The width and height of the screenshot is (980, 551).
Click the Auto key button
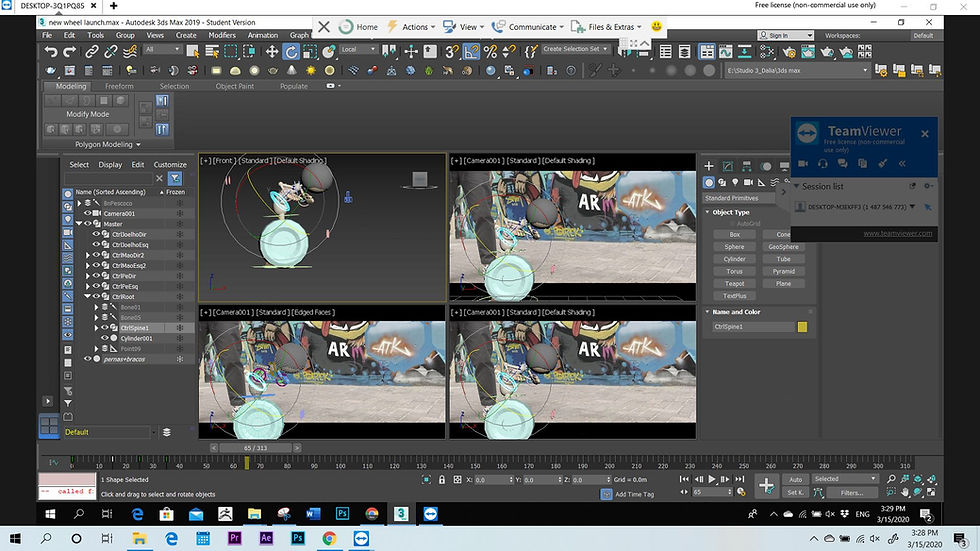point(796,480)
